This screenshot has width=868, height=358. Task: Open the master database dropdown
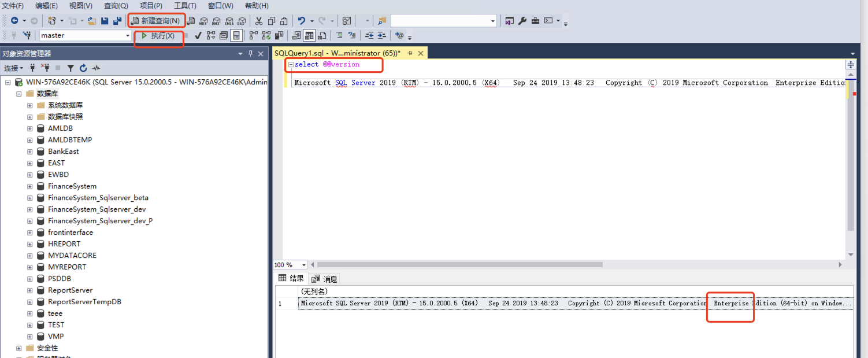[128, 36]
